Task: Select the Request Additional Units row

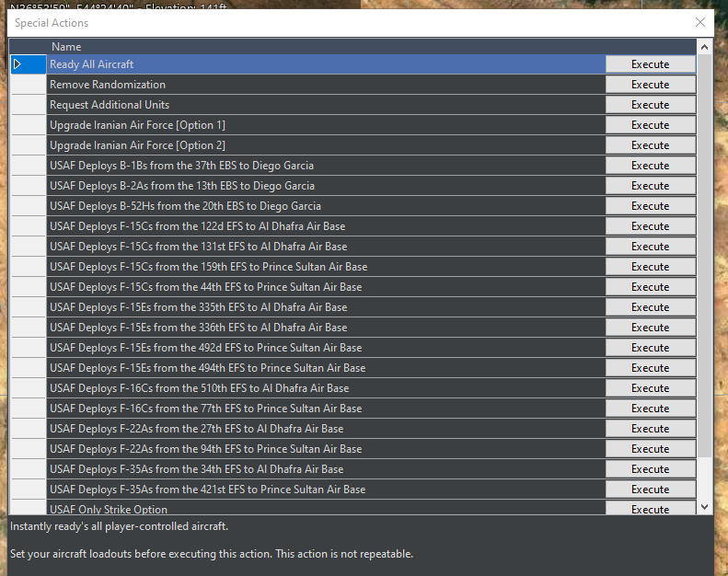Action: click(x=326, y=105)
